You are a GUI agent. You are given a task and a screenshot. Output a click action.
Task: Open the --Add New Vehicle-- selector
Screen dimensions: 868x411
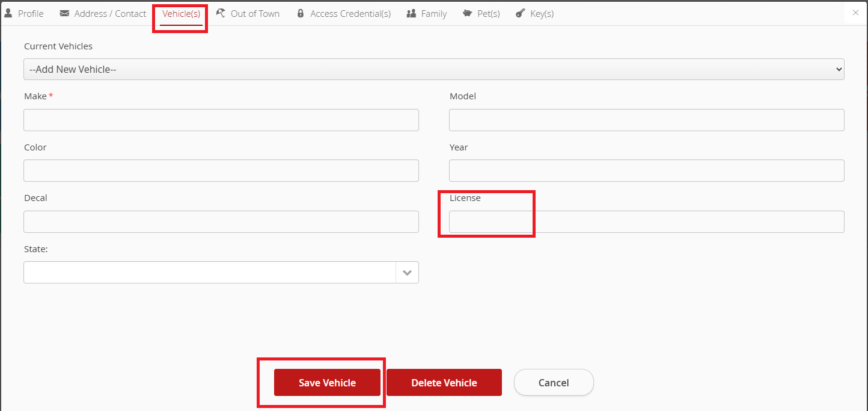[x=433, y=69]
